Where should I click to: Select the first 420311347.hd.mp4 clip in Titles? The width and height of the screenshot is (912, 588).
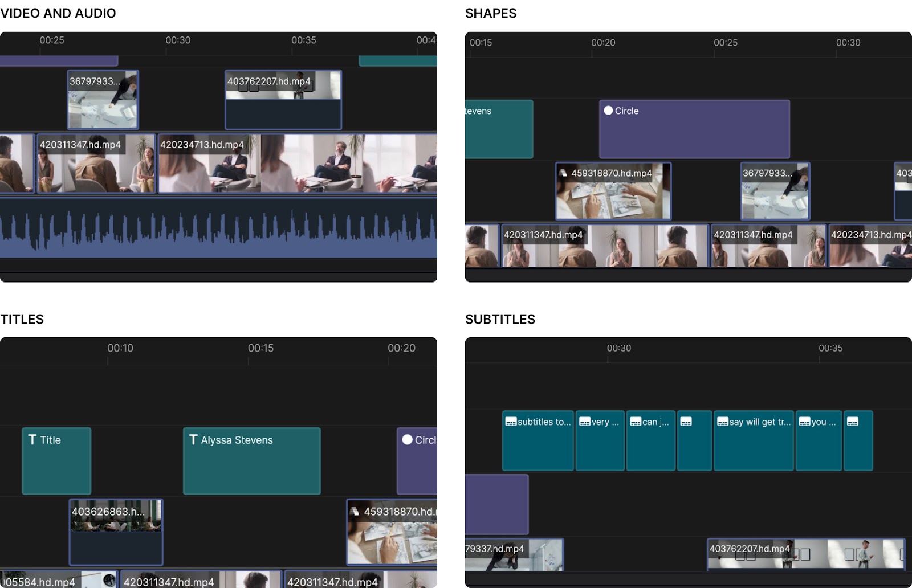[201, 579]
